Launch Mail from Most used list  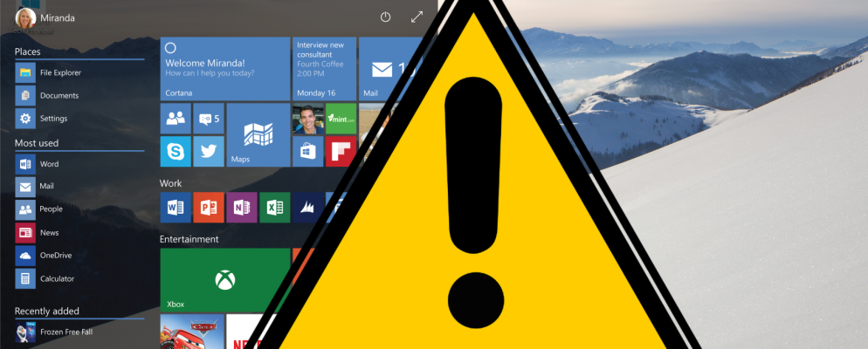tap(35, 187)
